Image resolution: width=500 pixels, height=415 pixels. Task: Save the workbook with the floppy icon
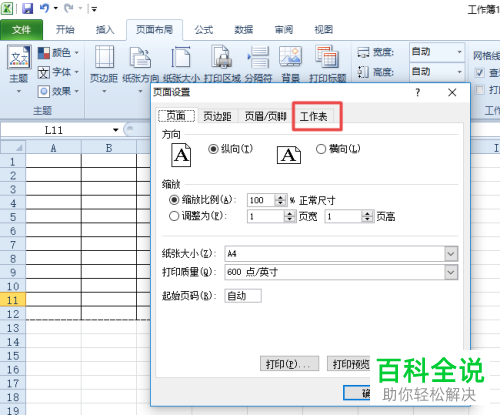pos(28,8)
